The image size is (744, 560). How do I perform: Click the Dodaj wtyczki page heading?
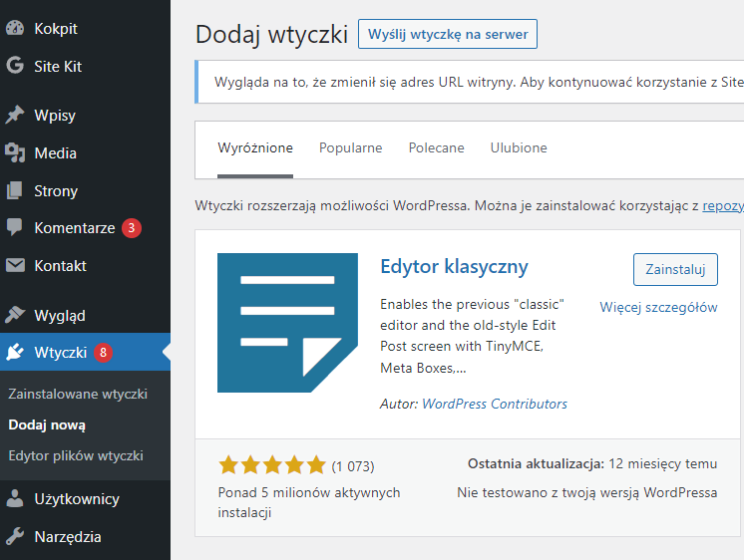(272, 35)
